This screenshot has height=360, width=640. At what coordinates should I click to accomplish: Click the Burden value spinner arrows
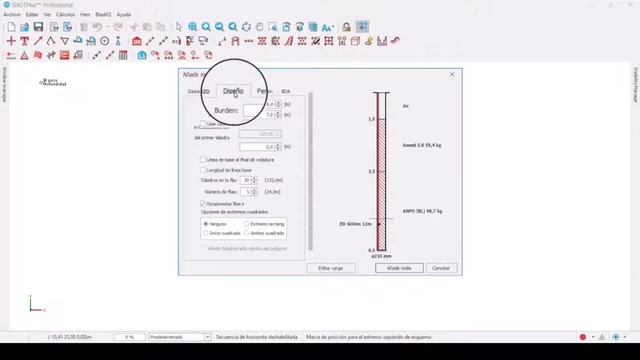(x=278, y=104)
